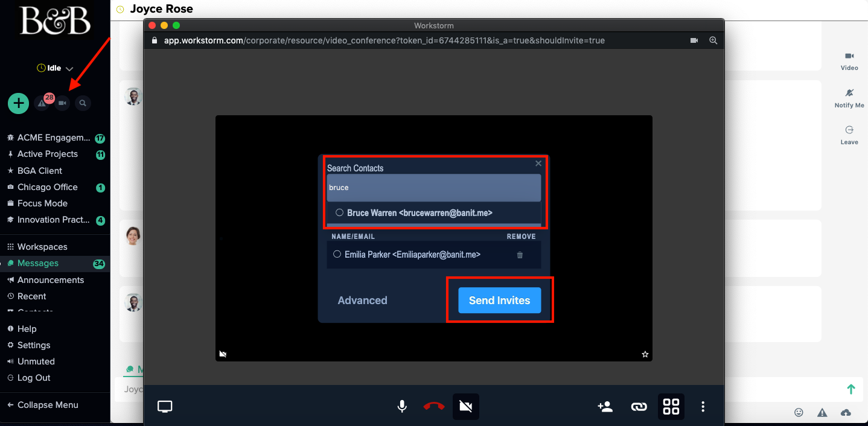Click the Search Contacts field containing bruce
This screenshot has width=868, height=426.
point(434,188)
